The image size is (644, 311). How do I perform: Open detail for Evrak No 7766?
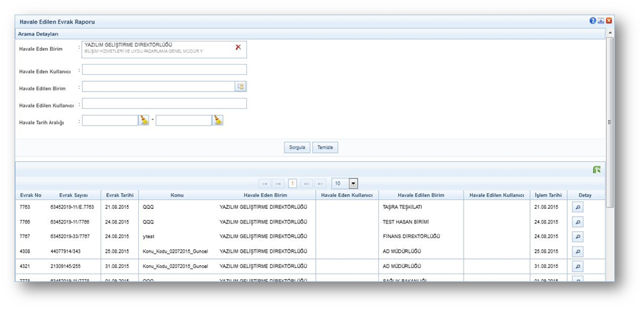tap(577, 222)
